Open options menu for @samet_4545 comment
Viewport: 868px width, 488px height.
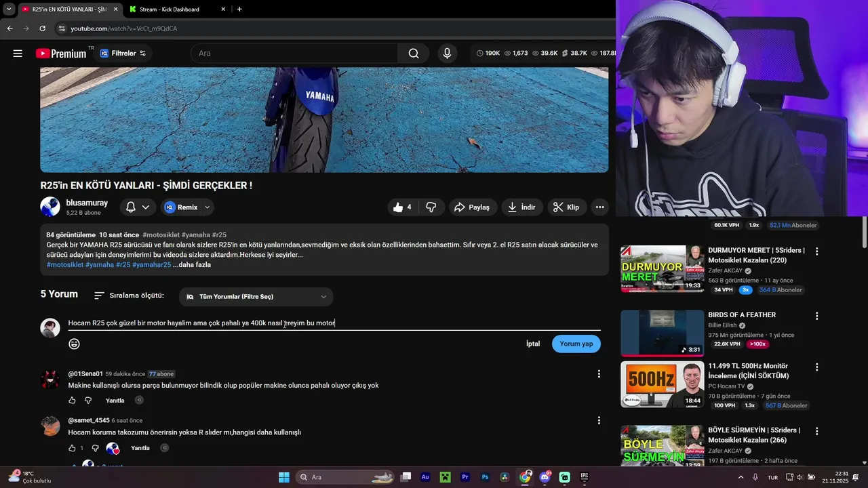click(x=599, y=421)
